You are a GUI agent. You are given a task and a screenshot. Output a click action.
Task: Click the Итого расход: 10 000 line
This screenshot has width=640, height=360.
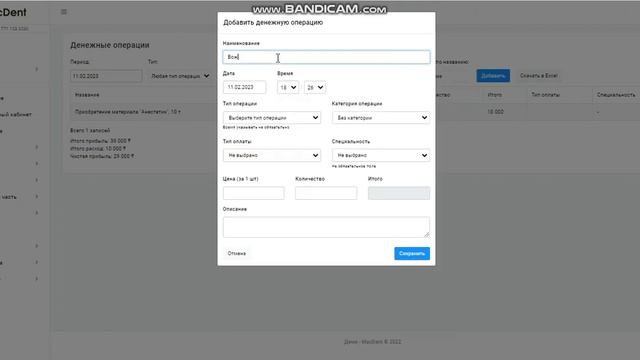click(98, 149)
